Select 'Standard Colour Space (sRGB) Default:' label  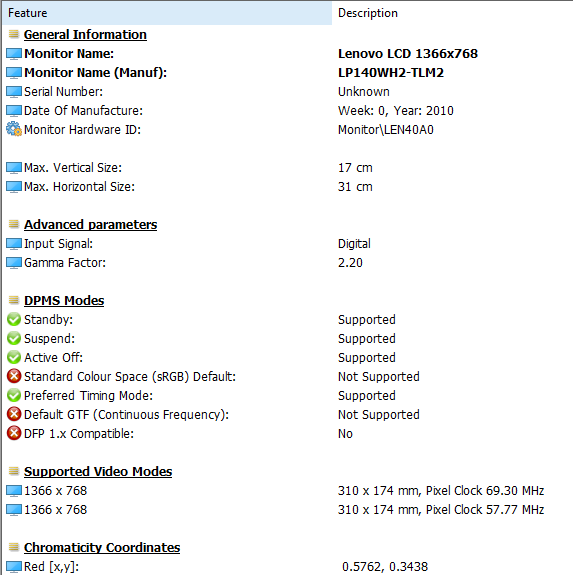(130, 377)
